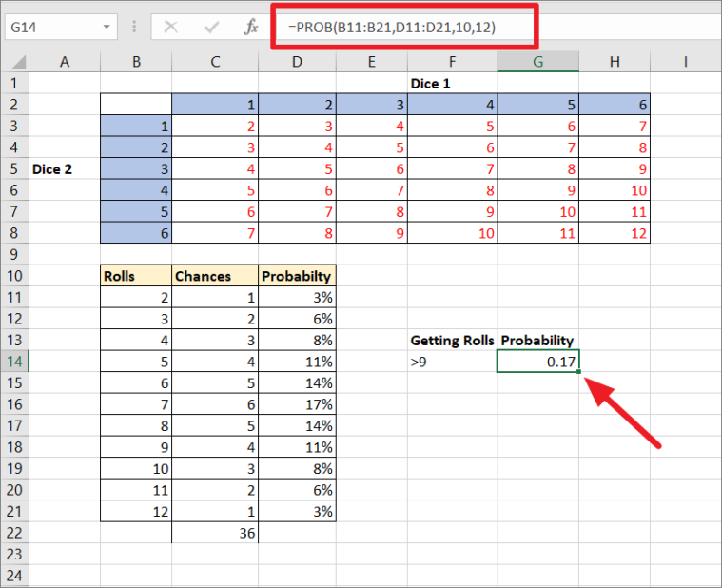Click the red 10 in cell F8

tap(452, 233)
